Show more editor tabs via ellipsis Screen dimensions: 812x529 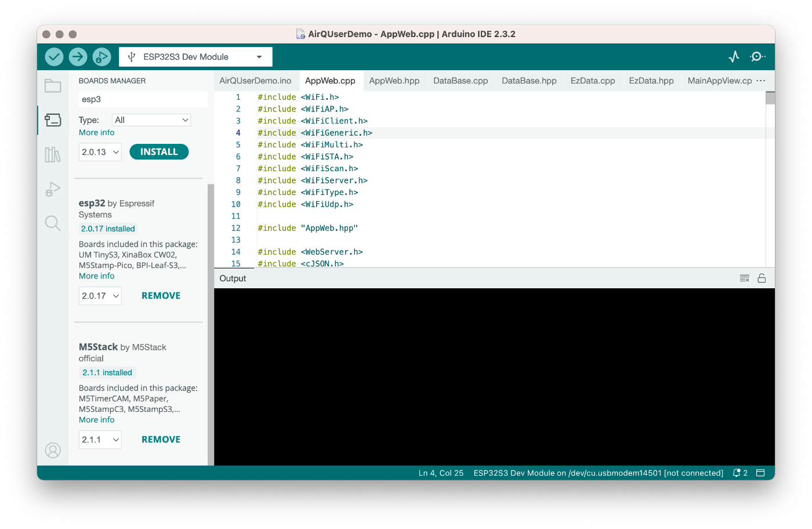pyautogui.click(x=761, y=81)
